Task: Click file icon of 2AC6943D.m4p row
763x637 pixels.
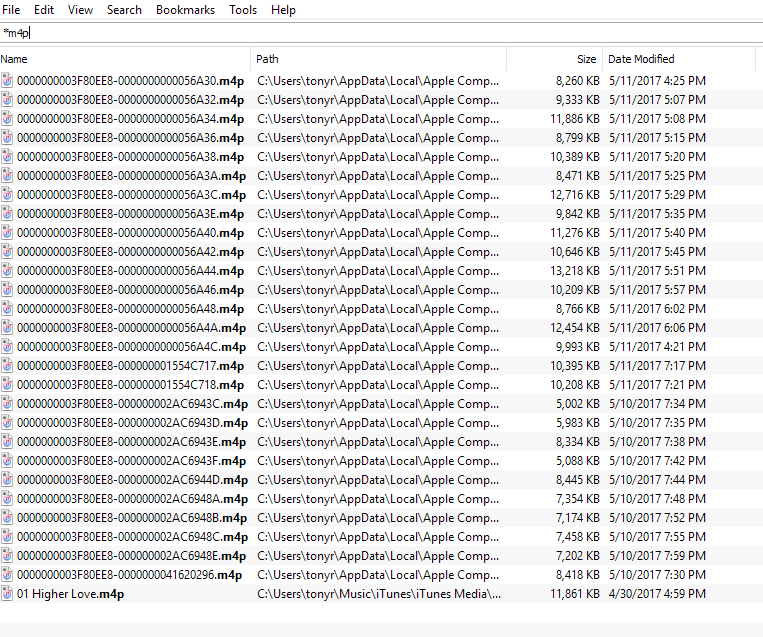Action: click(7, 422)
